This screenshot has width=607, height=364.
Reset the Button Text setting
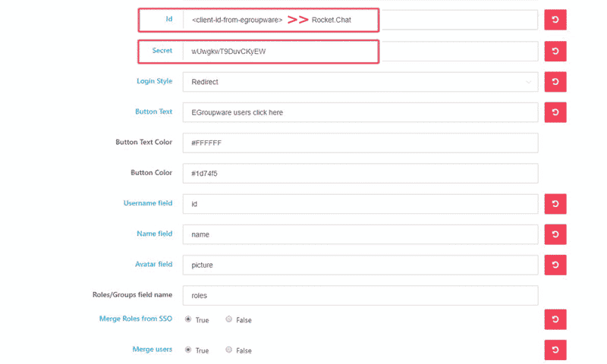click(555, 112)
